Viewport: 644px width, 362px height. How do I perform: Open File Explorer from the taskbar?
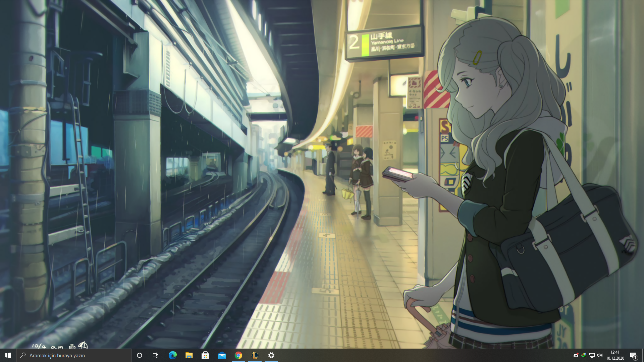(x=189, y=355)
